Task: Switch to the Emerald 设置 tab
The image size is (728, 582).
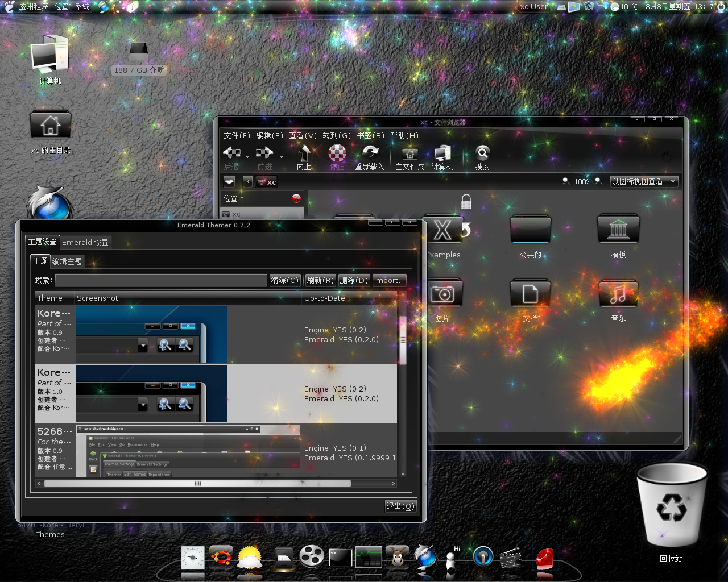Action: click(x=85, y=242)
